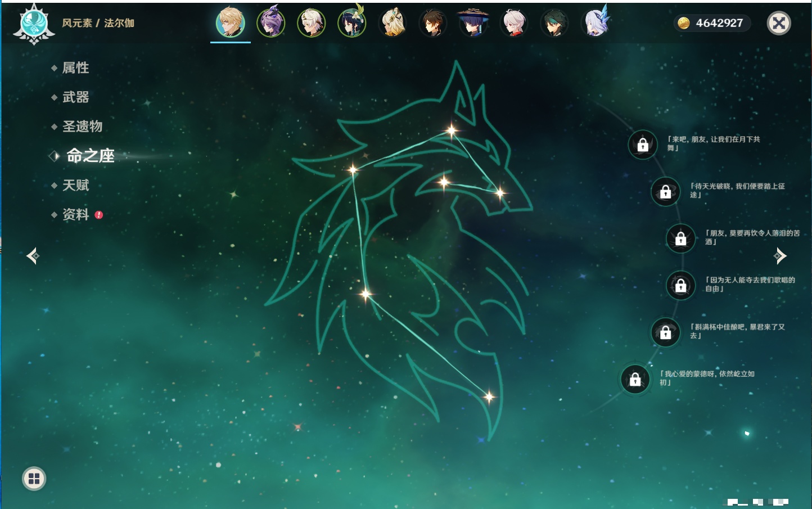Click the lock beside 「朋友，莫要再饮令人落泪的苦酒」
The image size is (812, 509).
pyautogui.click(x=681, y=238)
